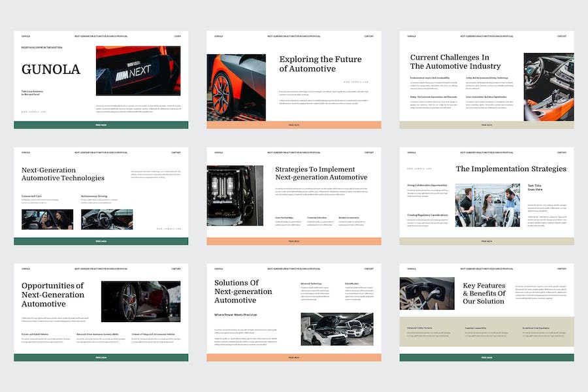Image resolution: width=588 pixels, height=392 pixels.
Task: Click the 'Strategies To Implement Next-generation Automotive' heading
Action: [x=321, y=173]
